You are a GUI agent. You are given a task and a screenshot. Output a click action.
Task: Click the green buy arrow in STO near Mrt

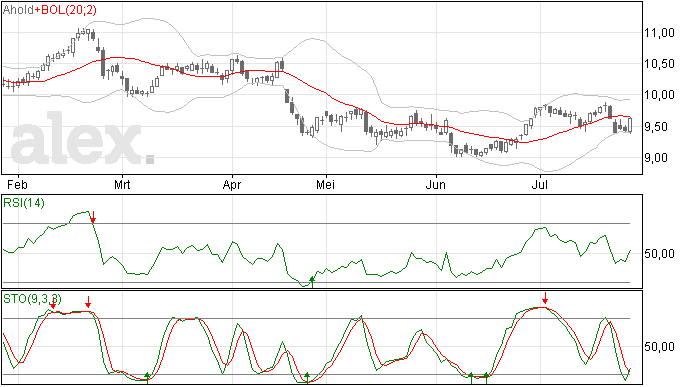147,378
